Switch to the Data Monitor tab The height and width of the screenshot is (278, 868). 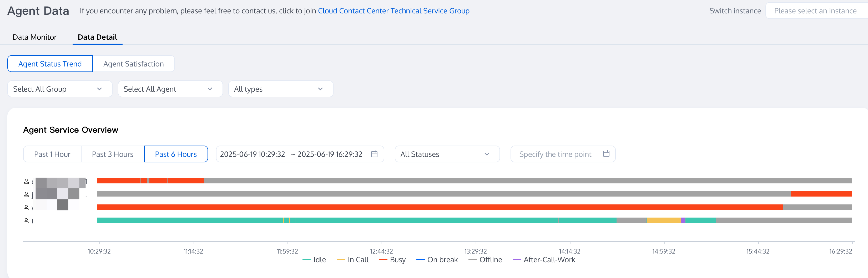(x=34, y=37)
